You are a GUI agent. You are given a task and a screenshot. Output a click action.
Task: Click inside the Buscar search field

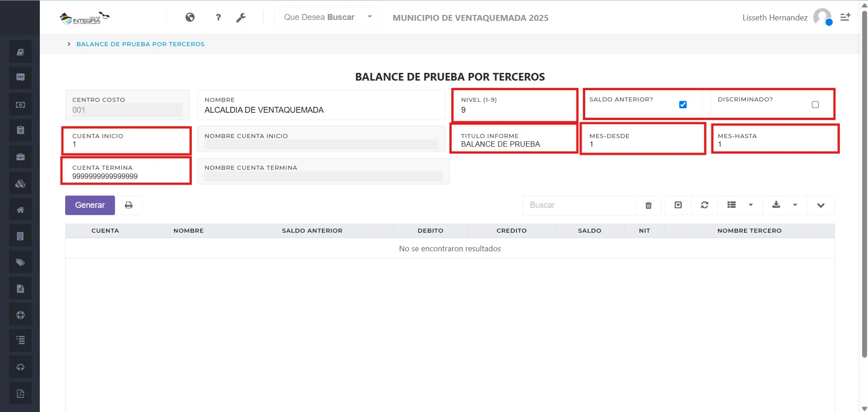579,205
